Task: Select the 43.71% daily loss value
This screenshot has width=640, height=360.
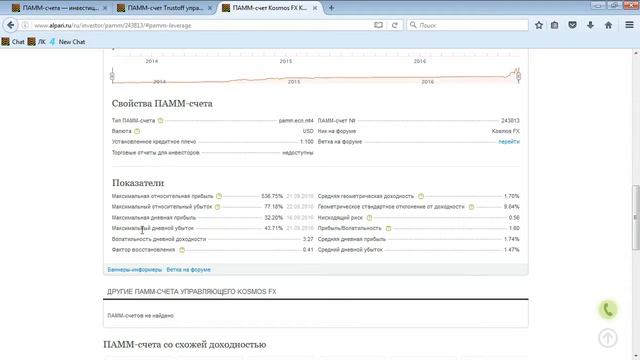Action: 273,228
